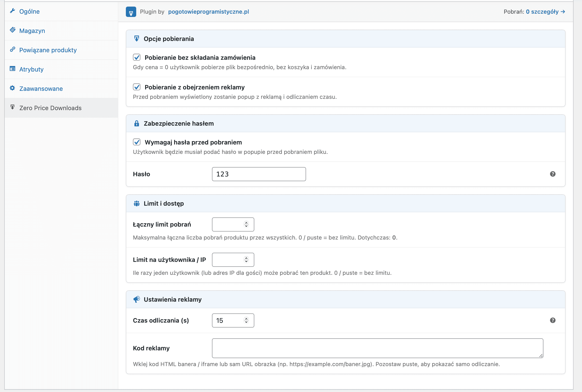Open the Ogólne tab
This screenshot has height=392, width=582.
(x=61, y=11)
